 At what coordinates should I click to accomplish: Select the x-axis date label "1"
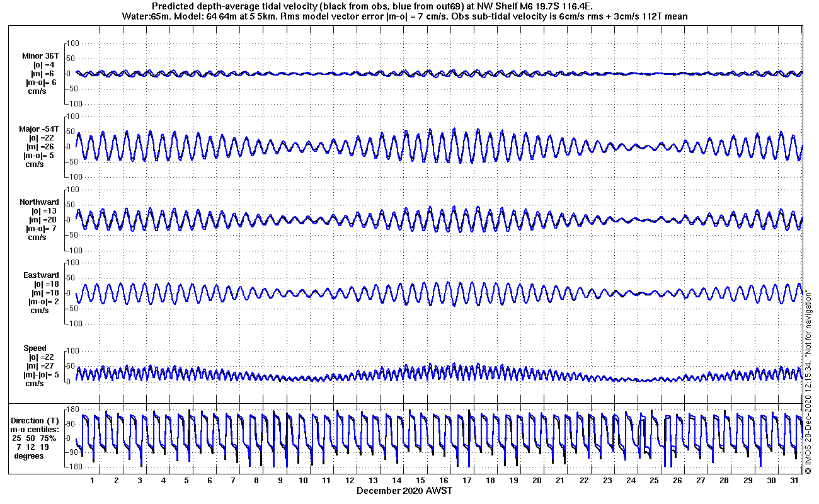tap(93, 481)
